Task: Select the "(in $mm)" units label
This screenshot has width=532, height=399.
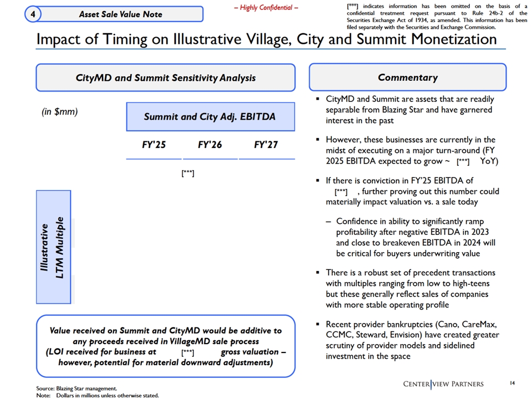Action: pos(60,111)
